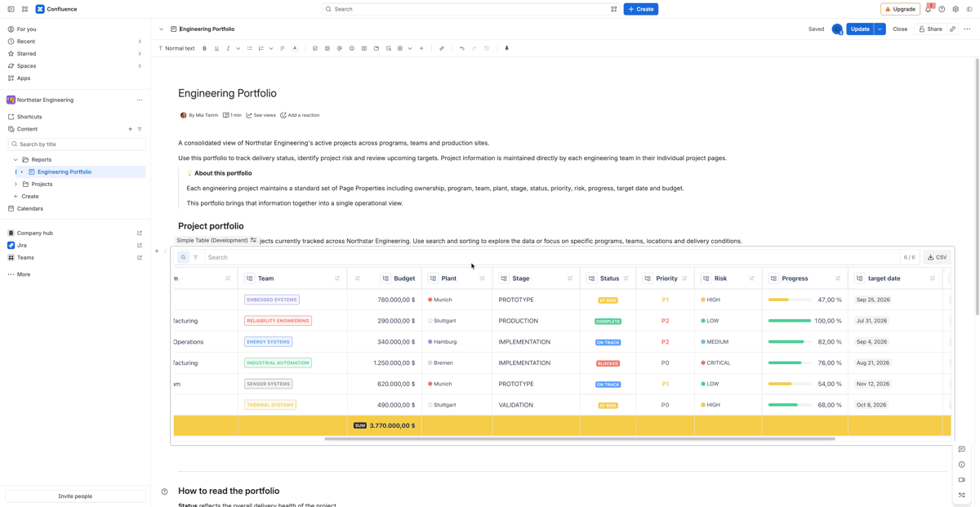Click filter icon inside top search box
This screenshot has width=980, height=507.
point(613,9)
